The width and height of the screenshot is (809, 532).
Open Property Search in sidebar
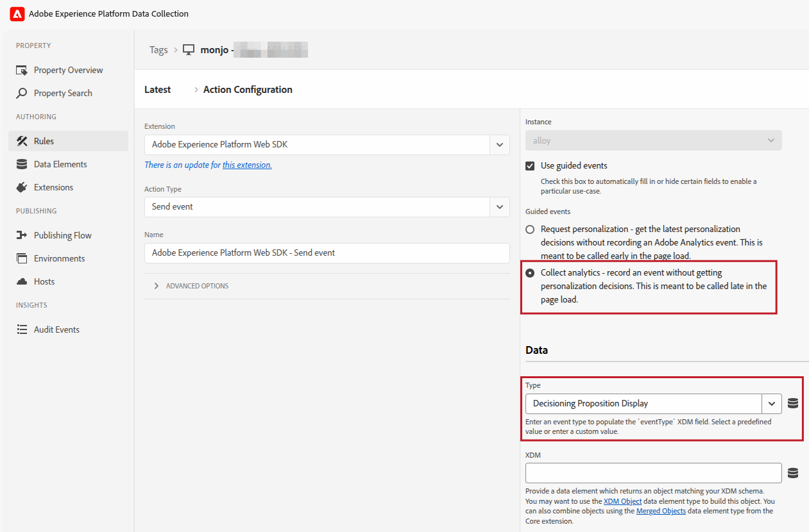click(63, 93)
